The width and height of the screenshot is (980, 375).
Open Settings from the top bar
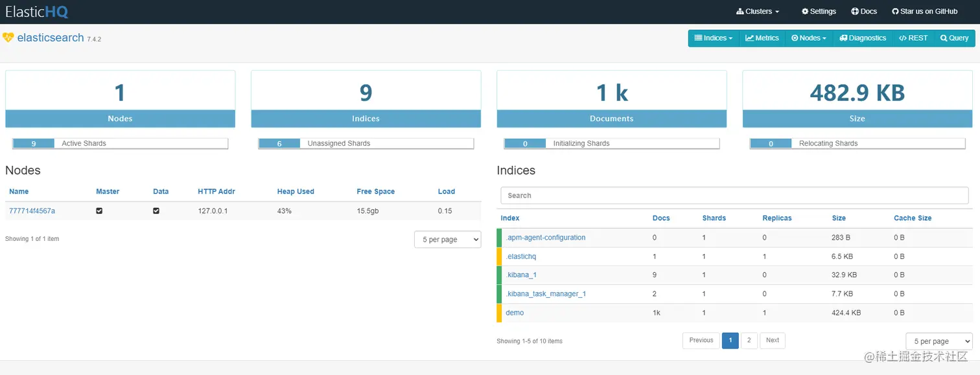[819, 12]
